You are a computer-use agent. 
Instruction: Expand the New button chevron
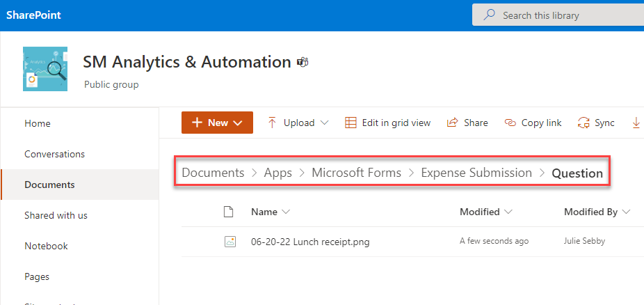point(238,123)
